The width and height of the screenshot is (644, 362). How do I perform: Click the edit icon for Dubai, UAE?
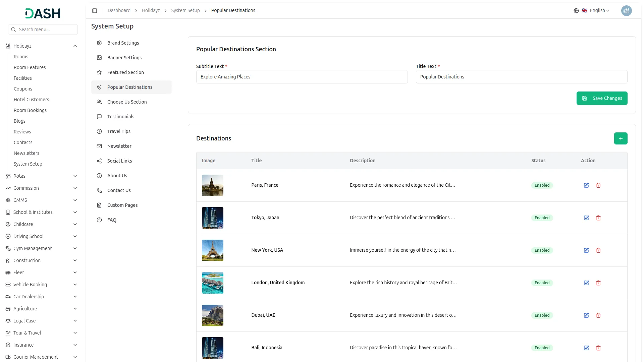[x=586, y=315]
